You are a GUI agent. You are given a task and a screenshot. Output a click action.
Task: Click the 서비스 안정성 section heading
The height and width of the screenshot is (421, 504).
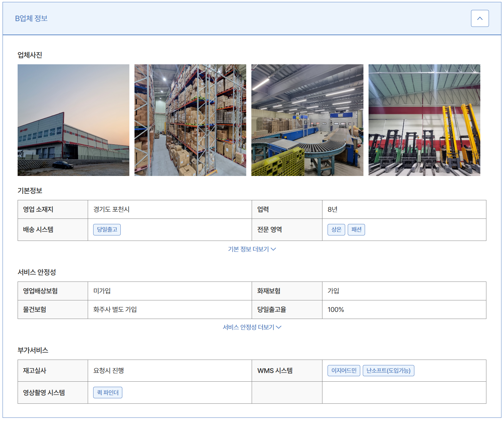coord(37,272)
